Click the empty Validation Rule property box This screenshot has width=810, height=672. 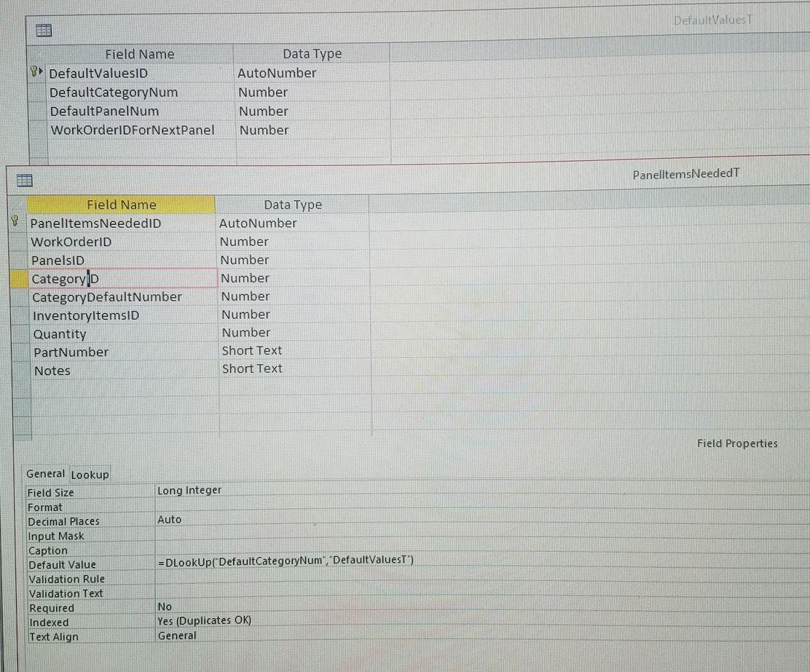point(481,577)
